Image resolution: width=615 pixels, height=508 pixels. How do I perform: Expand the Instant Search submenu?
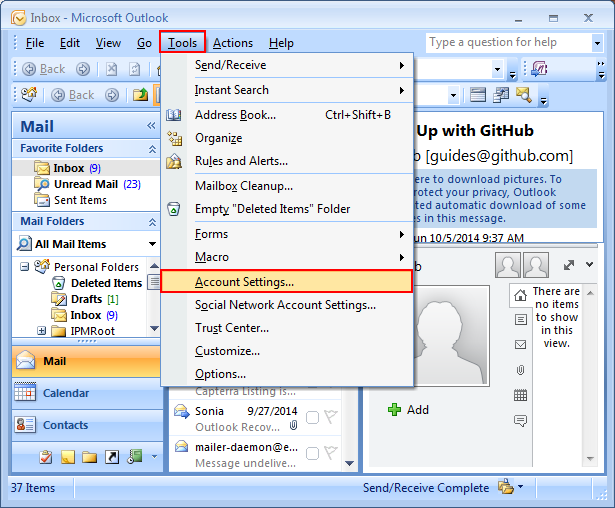287,90
